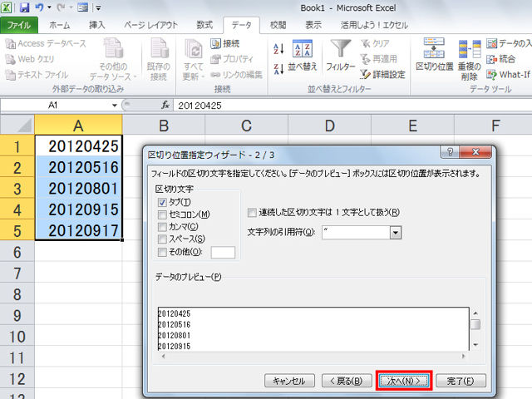532x399 pixels.
Task: Select cell containing 20120801
Action: tap(78, 188)
